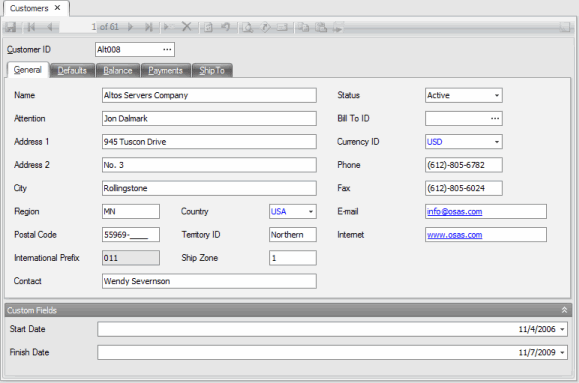Open the info@osas.com email link
Image resolution: width=579 pixels, height=383 pixels.
point(454,212)
